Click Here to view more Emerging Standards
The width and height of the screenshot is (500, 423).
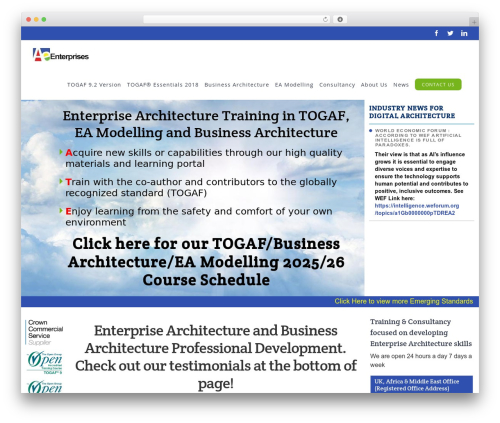(404, 301)
